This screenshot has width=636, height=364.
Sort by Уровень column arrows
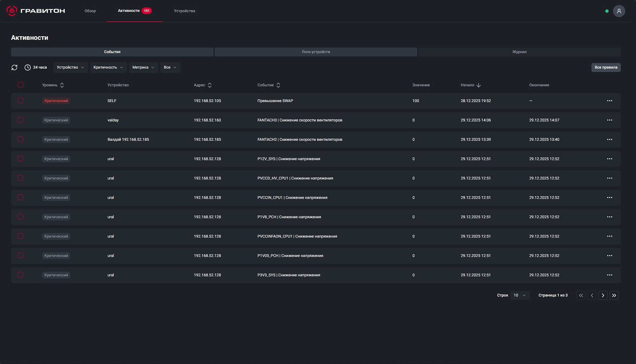62,85
